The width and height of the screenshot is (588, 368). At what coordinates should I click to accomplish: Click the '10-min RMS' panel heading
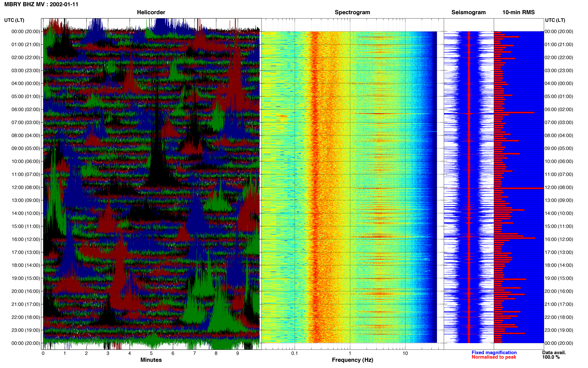pyautogui.click(x=518, y=12)
